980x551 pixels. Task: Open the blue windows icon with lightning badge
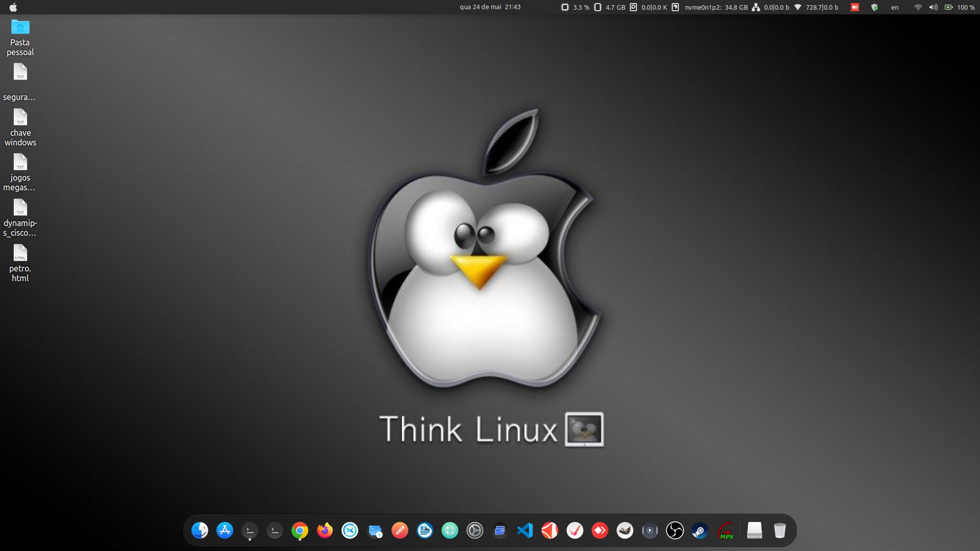click(375, 531)
